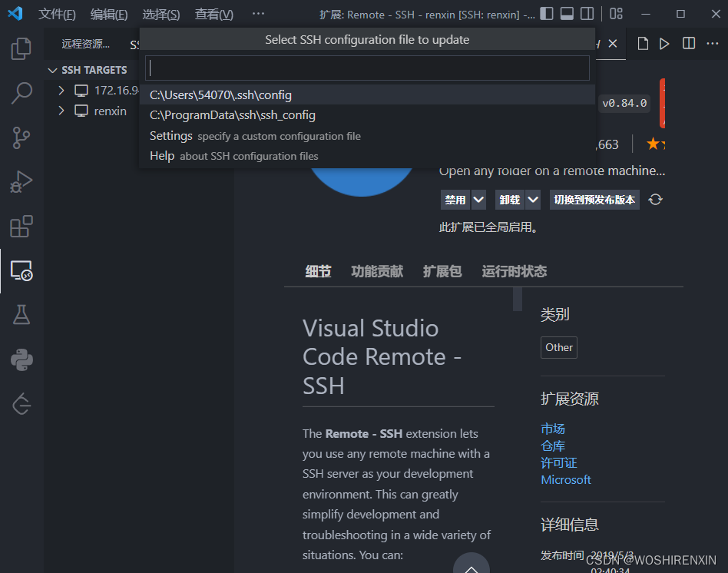The height and width of the screenshot is (573, 728).
Task: Click the run play icon in editor toolbar
Action: click(665, 44)
